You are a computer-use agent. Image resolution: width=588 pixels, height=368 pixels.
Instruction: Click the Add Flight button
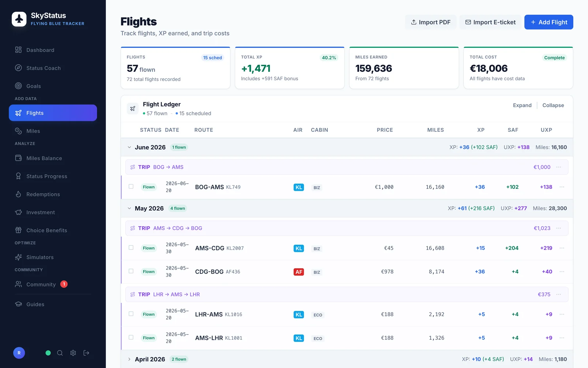point(549,22)
